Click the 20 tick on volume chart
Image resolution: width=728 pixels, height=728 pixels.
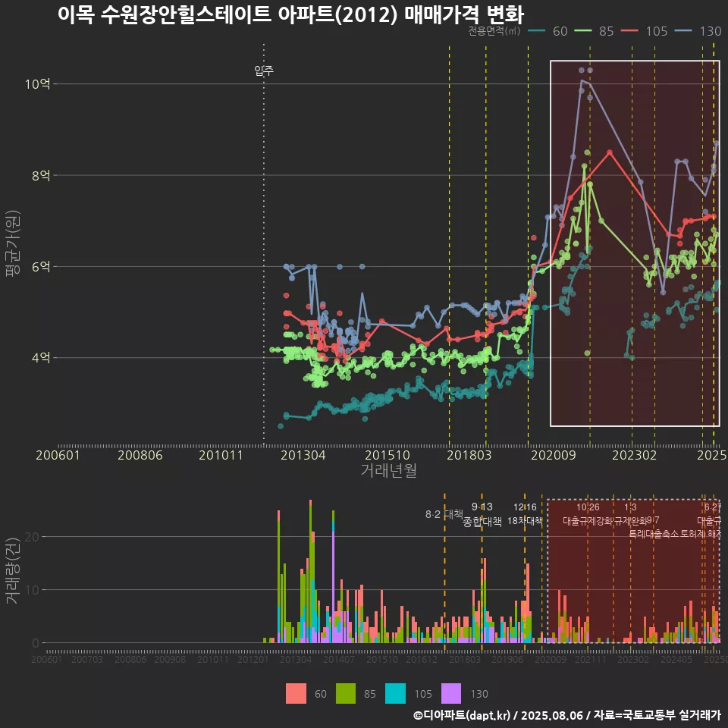pos(32,537)
